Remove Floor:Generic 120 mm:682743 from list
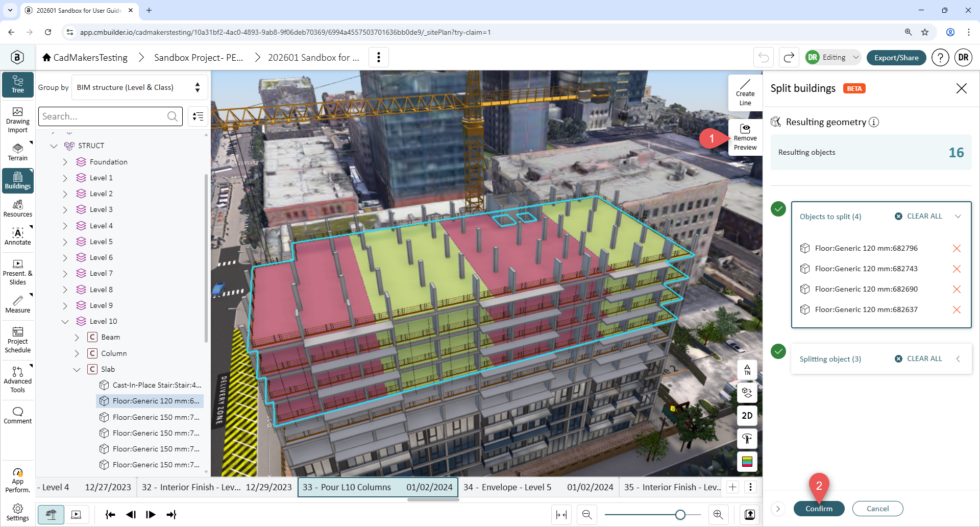The image size is (980, 527). (957, 269)
